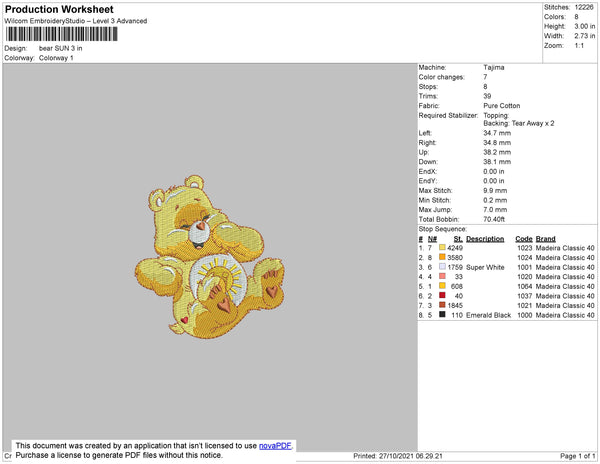Open the novaPDF link in the notice
Image resolution: width=600 pixels, height=464 pixels.
pyautogui.click(x=275, y=446)
